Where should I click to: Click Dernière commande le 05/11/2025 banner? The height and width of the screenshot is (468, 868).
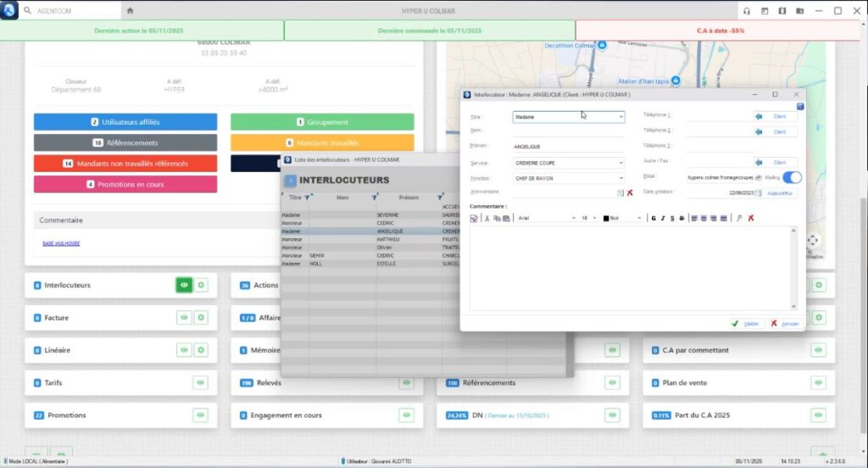click(430, 31)
